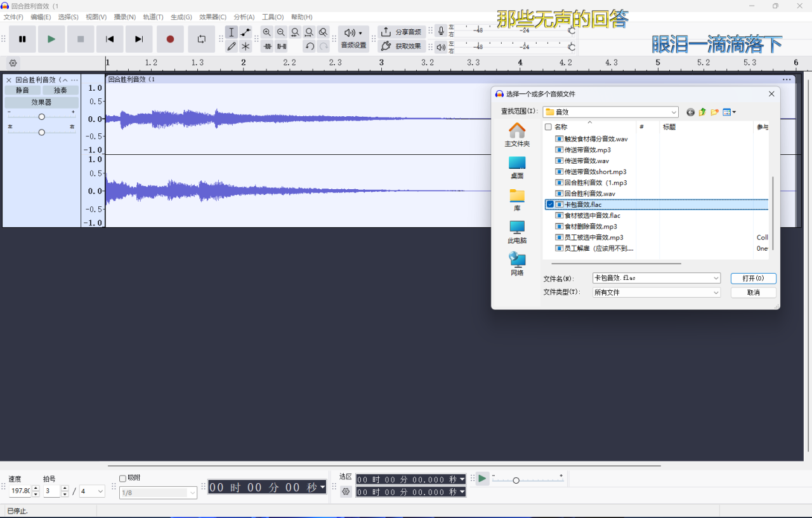
Task: Select the Multi-tool asterisk icon
Action: (246, 46)
